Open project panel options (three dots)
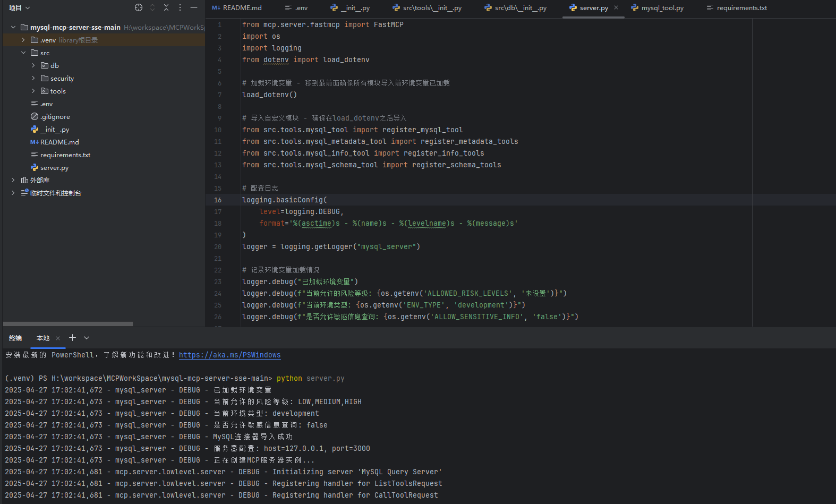 click(180, 7)
